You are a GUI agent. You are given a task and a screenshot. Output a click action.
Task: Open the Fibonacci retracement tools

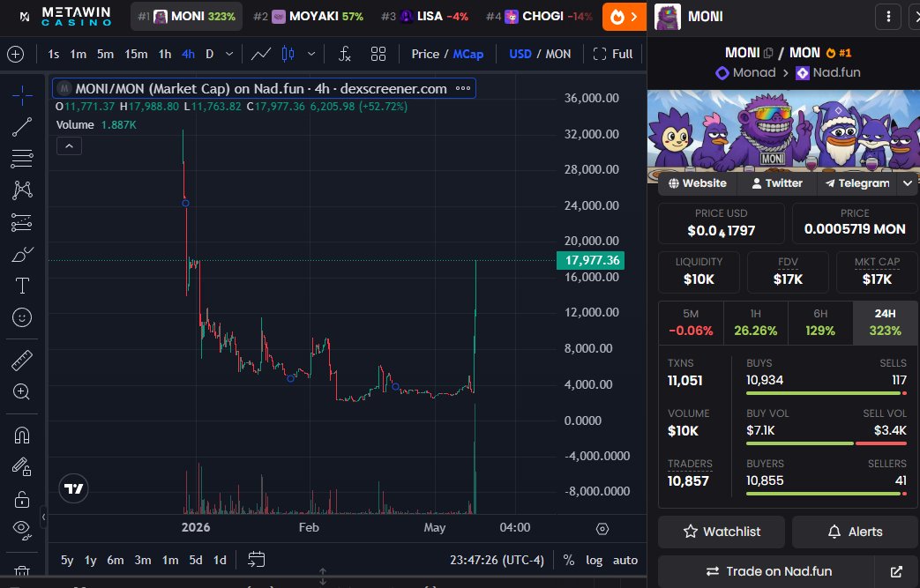22,159
